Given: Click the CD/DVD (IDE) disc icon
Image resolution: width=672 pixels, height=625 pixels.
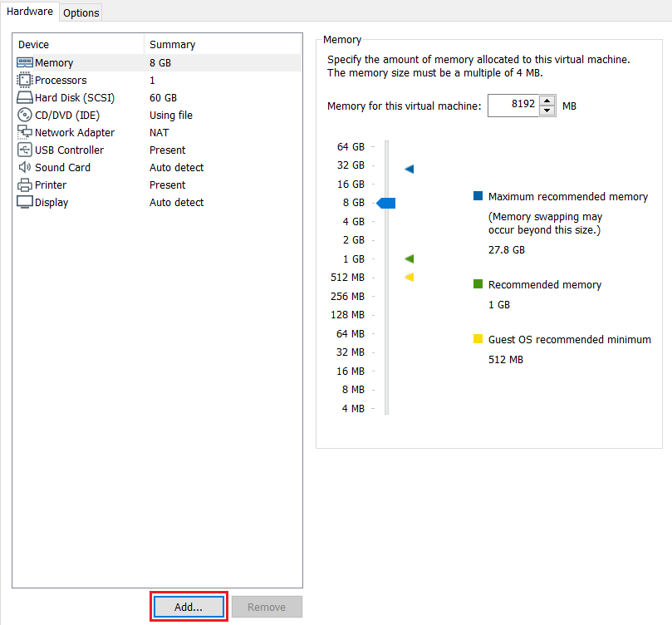Looking at the screenshot, I should click(24, 115).
